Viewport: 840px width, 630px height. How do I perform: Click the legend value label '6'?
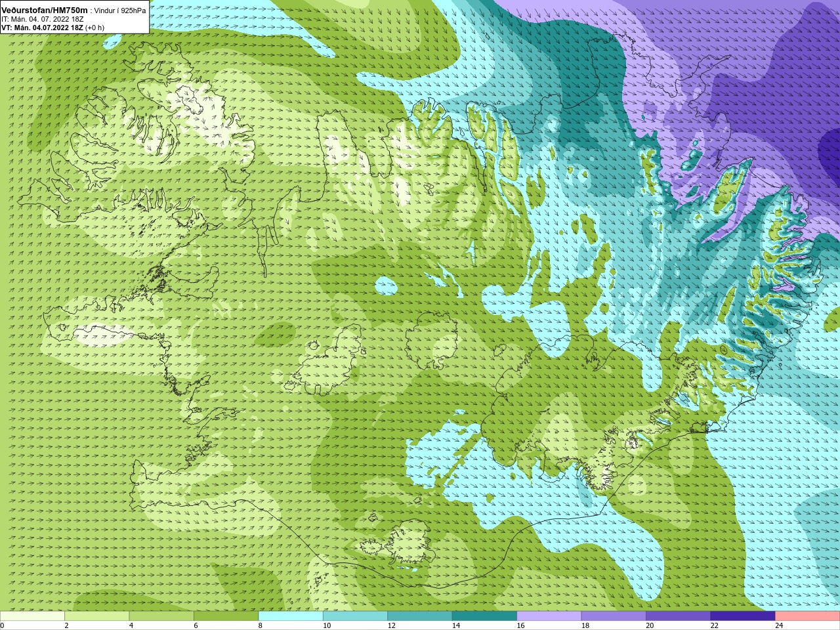pos(196,625)
